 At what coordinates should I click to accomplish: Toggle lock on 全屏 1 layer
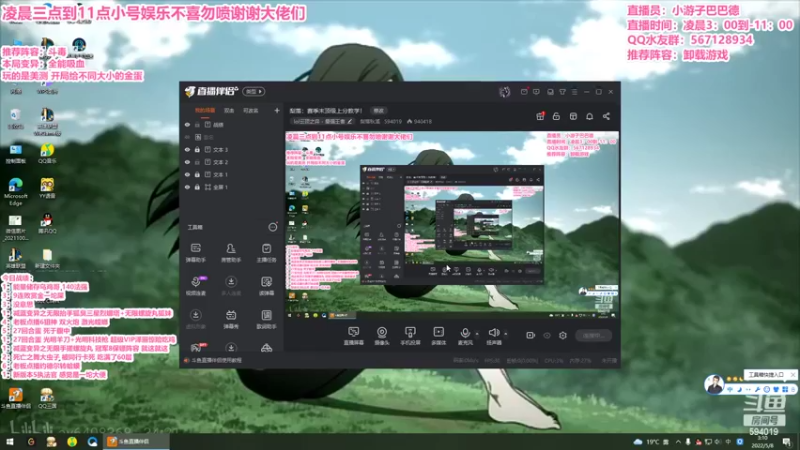coord(197,187)
